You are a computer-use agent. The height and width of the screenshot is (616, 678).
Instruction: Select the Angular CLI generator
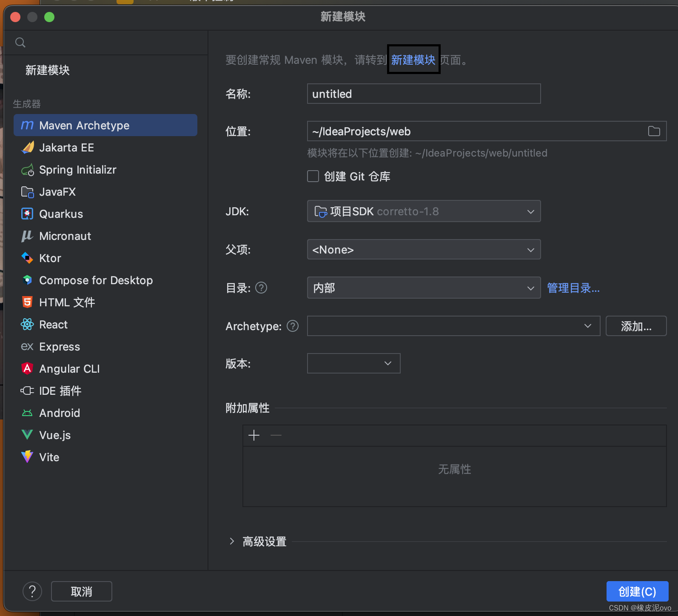coord(105,368)
